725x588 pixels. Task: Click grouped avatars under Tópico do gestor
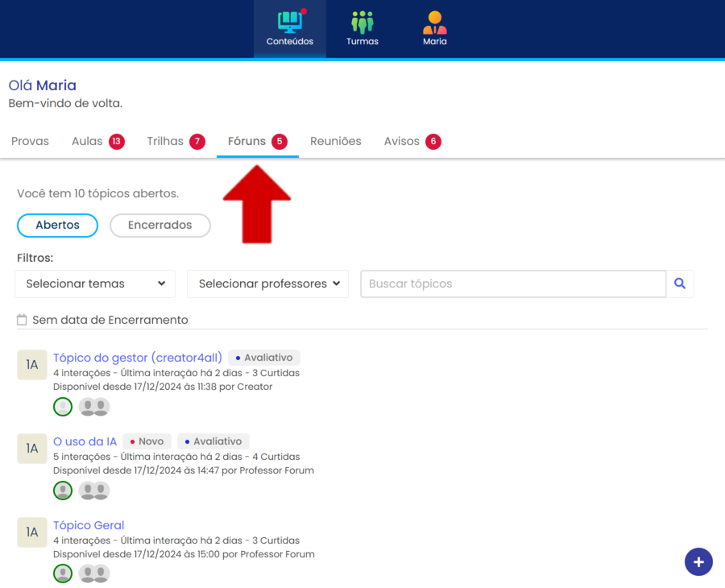point(94,407)
